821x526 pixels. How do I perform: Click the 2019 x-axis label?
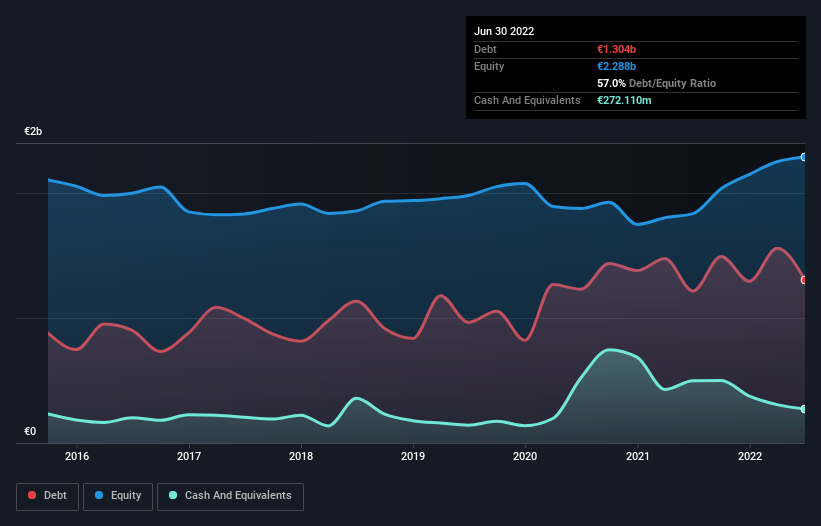click(413, 456)
